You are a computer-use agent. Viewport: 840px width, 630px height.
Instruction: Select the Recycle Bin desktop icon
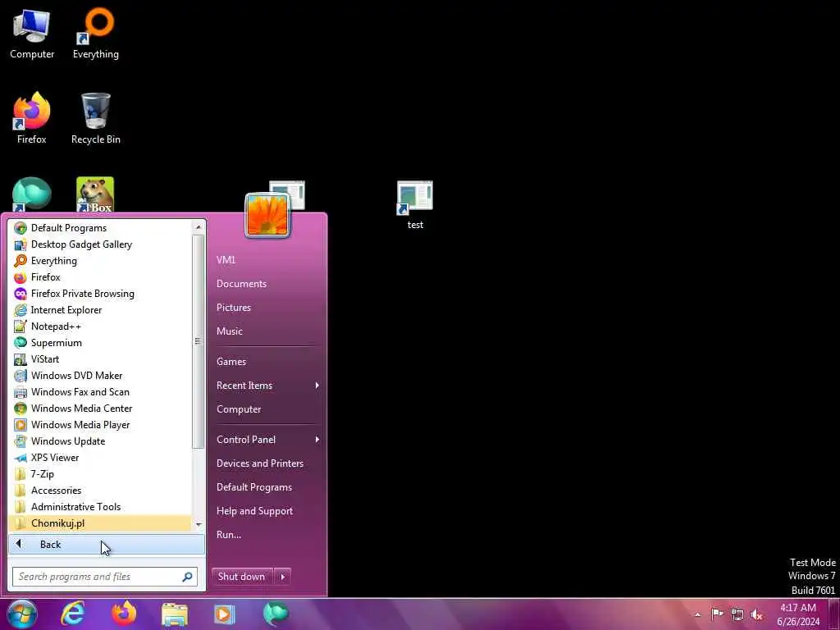pos(96,118)
